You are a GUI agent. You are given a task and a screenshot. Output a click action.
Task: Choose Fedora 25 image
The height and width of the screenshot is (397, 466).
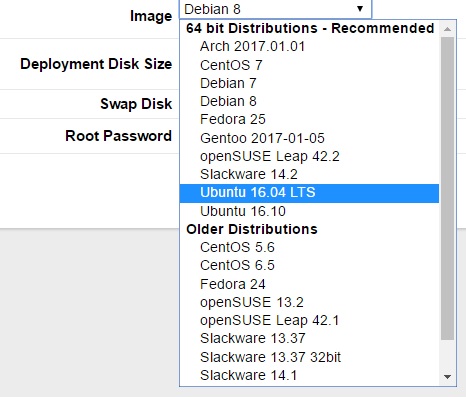309,119
